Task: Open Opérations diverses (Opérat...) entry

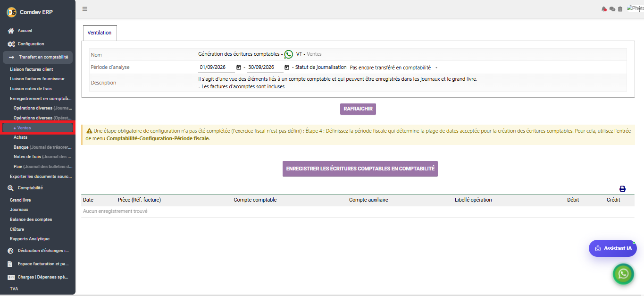Action: tap(43, 118)
